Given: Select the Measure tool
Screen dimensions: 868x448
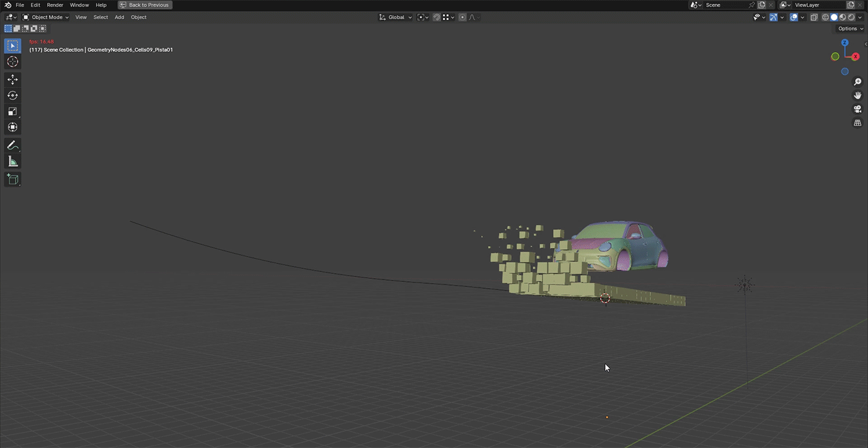Looking at the screenshot, I should tap(12, 162).
